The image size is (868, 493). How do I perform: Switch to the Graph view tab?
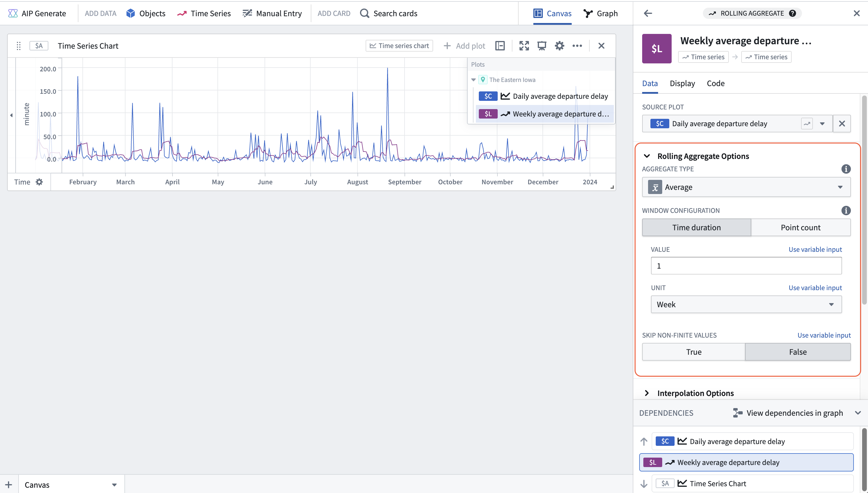(x=601, y=13)
